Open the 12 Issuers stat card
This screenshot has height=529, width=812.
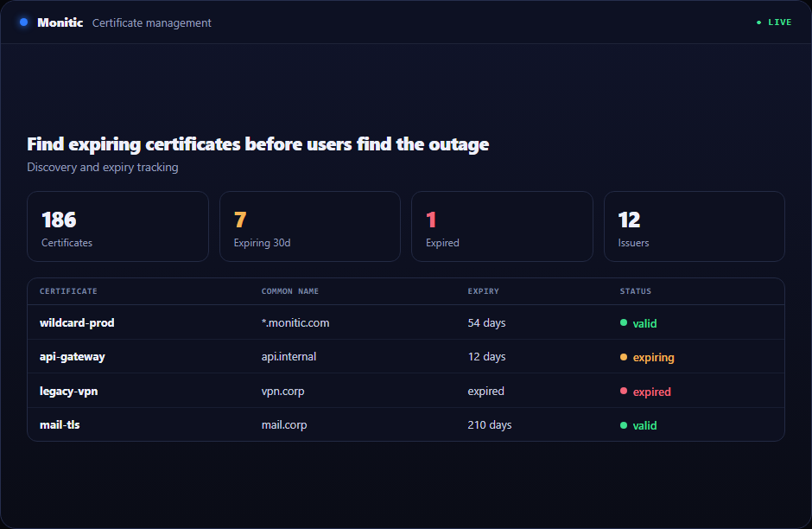pos(695,226)
